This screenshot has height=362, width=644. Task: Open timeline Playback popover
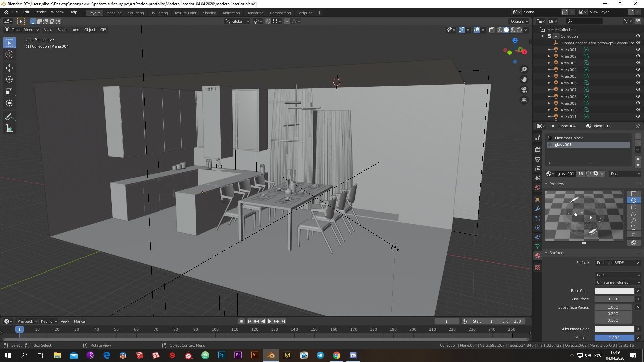point(27,321)
